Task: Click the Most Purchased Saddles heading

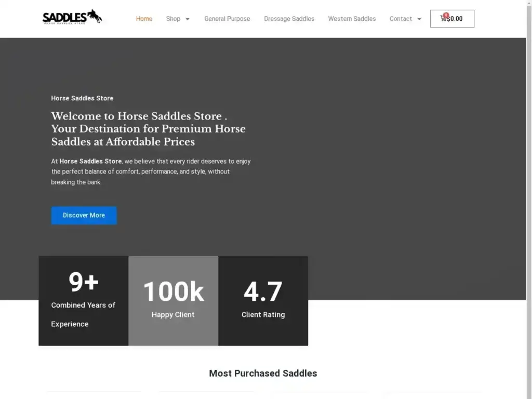Action: [263, 373]
